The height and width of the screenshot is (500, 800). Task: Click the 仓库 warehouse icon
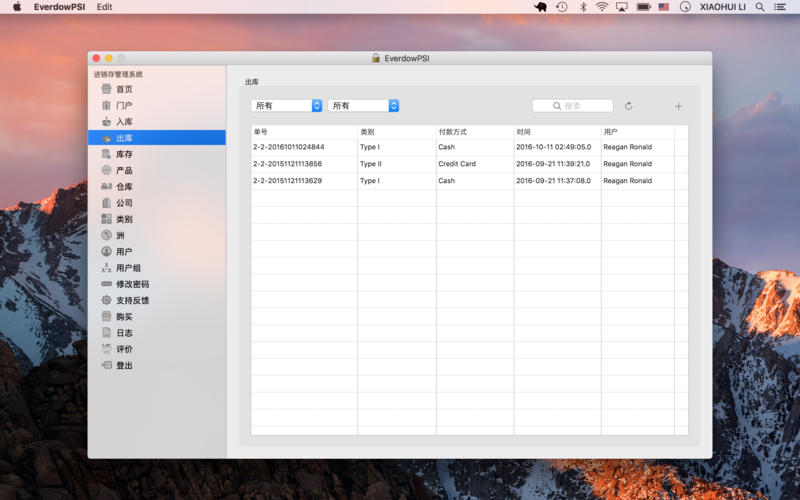coord(106,187)
